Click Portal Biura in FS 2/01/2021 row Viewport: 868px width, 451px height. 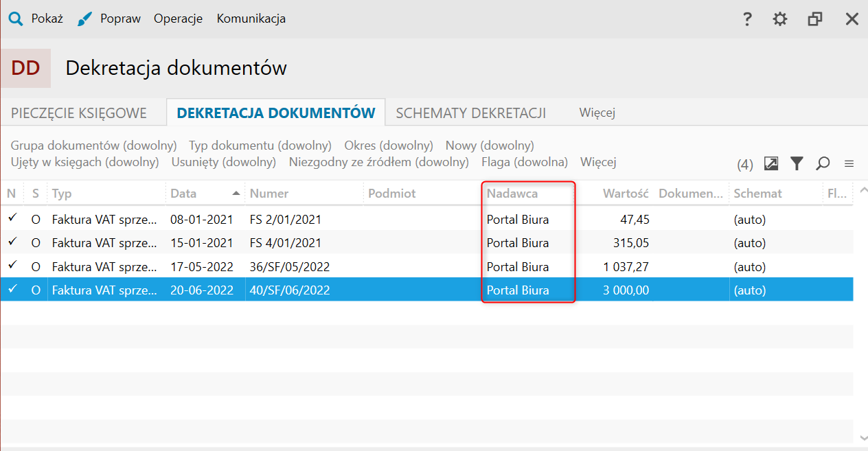[x=518, y=220]
